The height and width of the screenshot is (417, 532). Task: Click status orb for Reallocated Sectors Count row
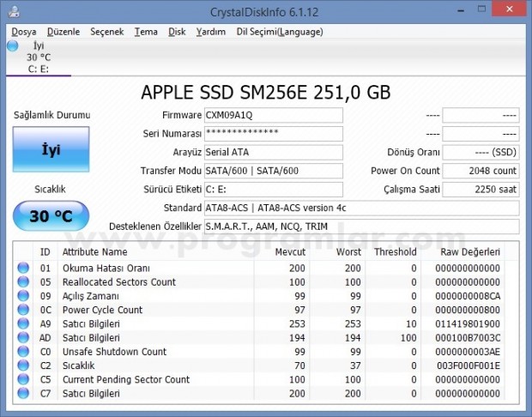[23, 281]
